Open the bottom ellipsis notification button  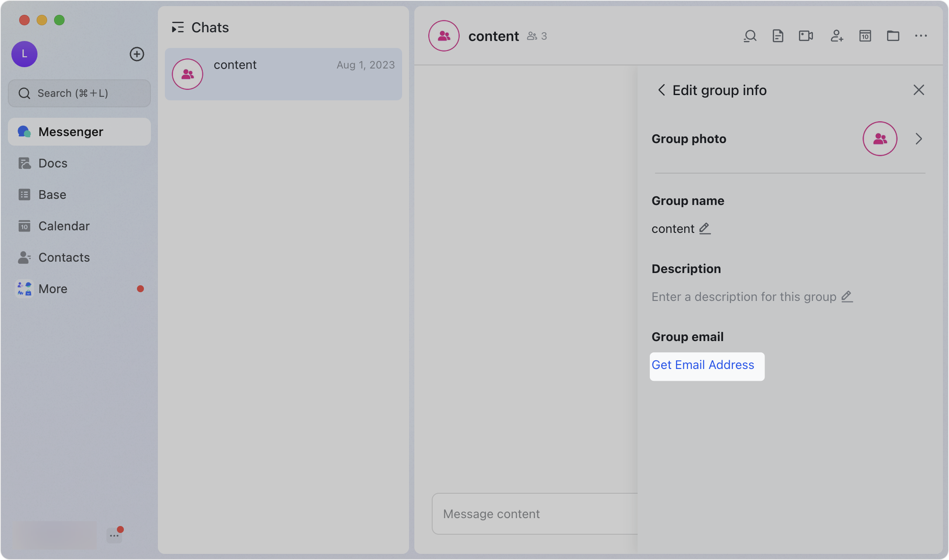click(x=114, y=535)
